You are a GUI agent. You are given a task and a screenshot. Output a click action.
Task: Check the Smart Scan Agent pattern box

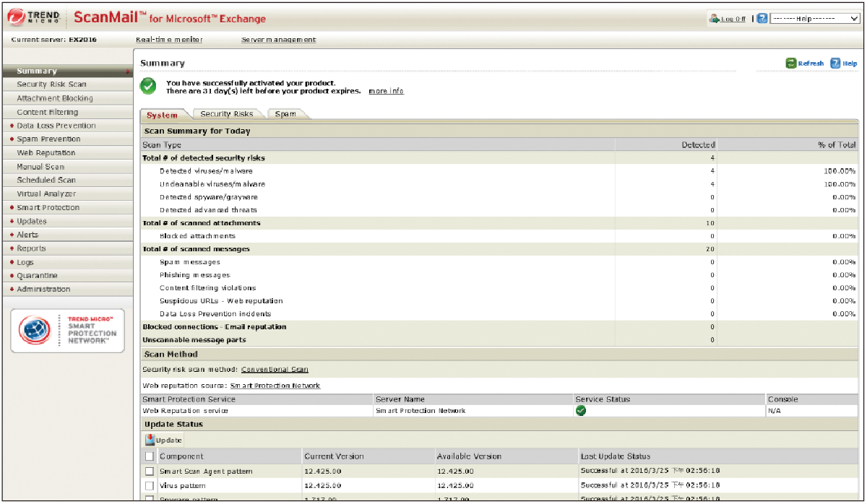(x=150, y=472)
